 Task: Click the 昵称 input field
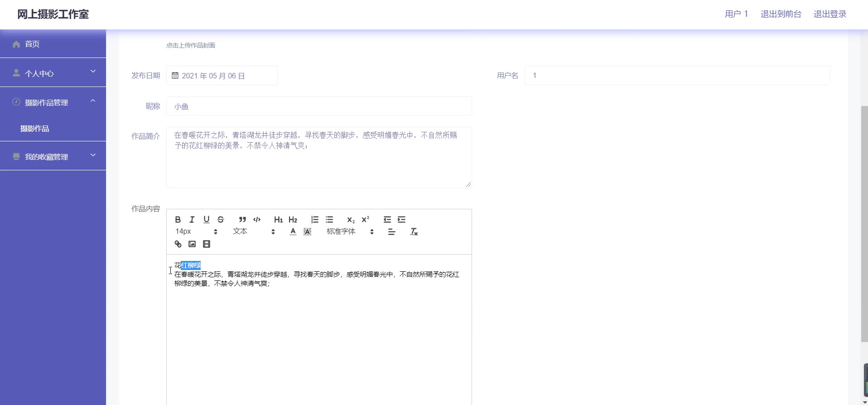tap(319, 106)
